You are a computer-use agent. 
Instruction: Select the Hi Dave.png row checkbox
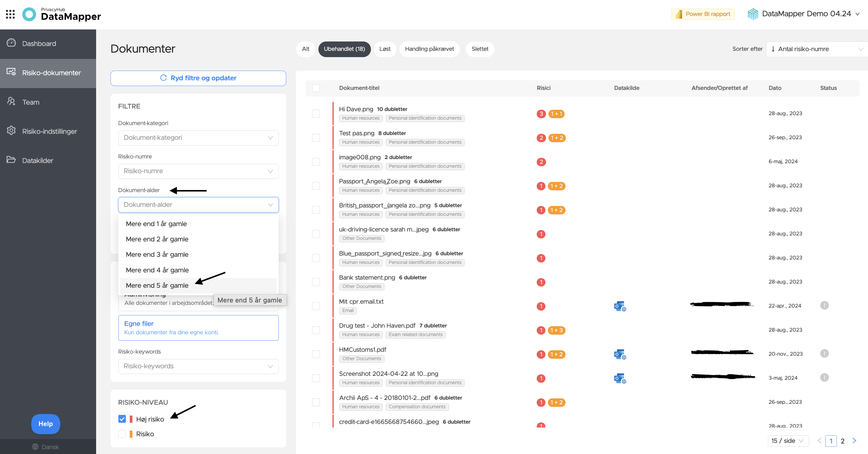pyautogui.click(x=316, y=114)
